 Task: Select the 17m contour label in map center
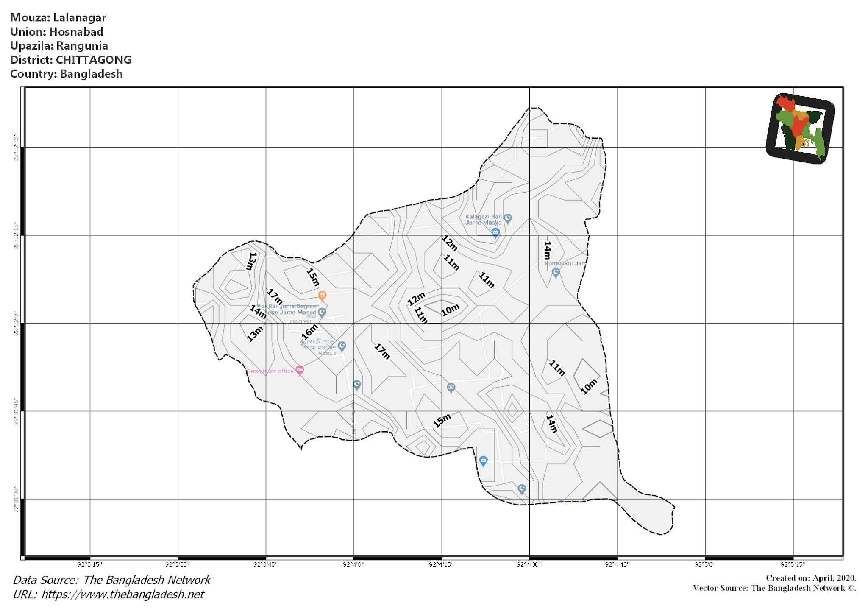point(381,352)
